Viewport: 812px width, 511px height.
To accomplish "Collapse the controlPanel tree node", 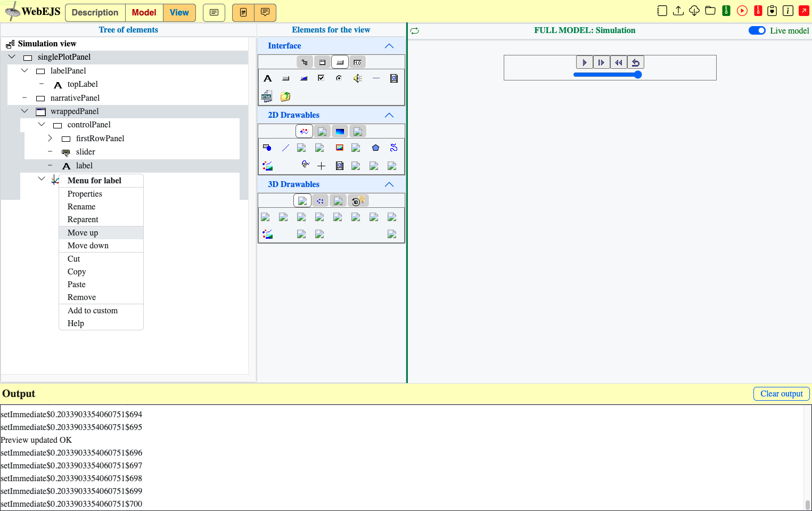I will click(42, 124).
